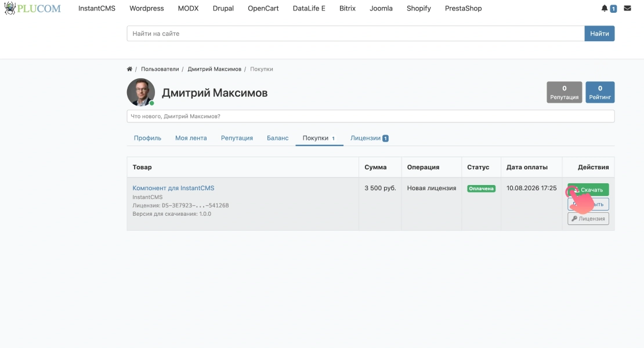Open Дмитрий Максимов breadcrumb link
This screenshot has height=348, width=644.
tap(215, 69)
